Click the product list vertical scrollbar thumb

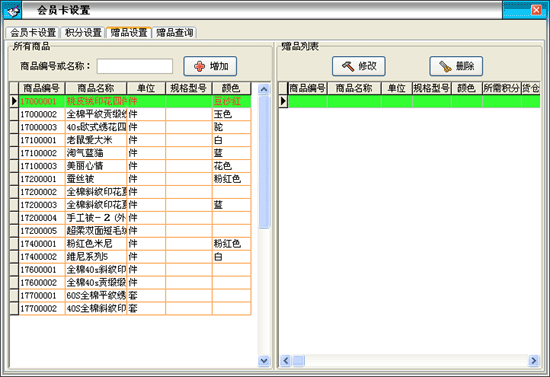[264, 162]
